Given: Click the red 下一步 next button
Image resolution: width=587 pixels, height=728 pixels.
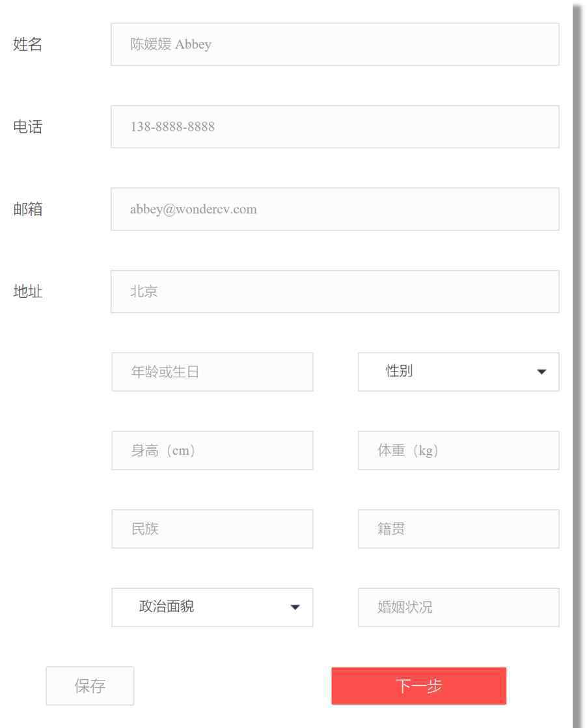Looking at the screenshot, I should [x=419, y=686].
